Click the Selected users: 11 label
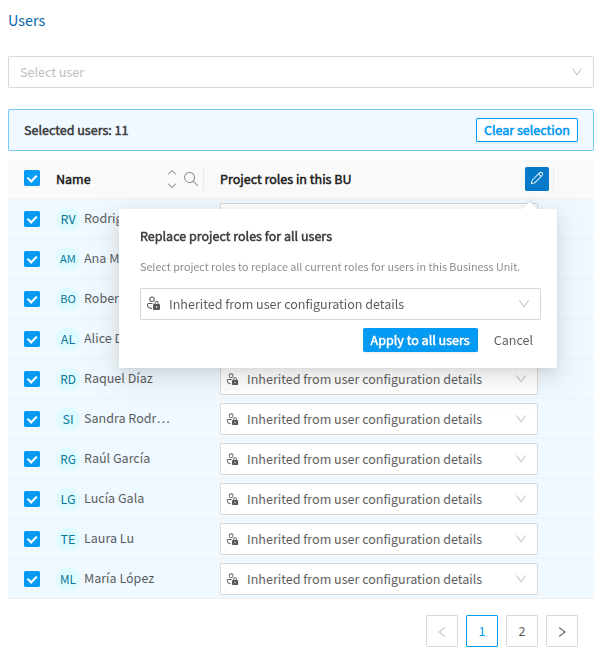 [x=76, y=130]
